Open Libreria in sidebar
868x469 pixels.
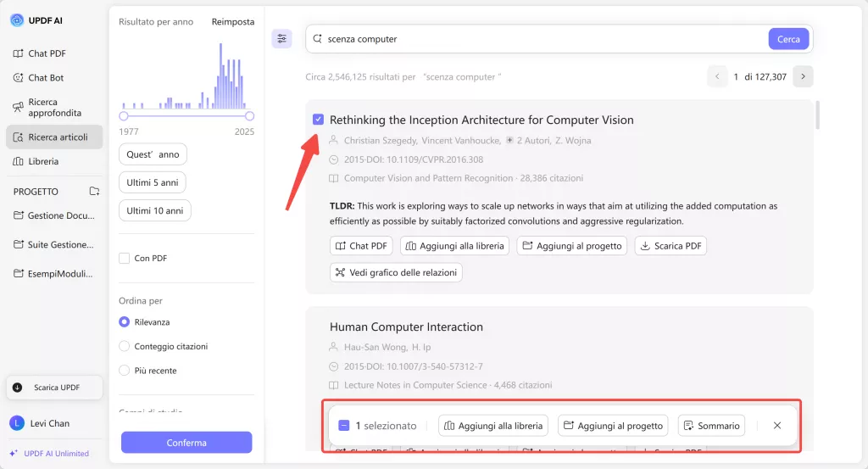coord(36,161)
